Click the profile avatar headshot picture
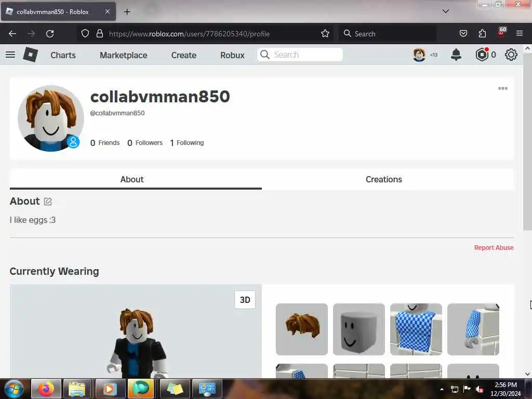The image size is (532, 399). 50,118
